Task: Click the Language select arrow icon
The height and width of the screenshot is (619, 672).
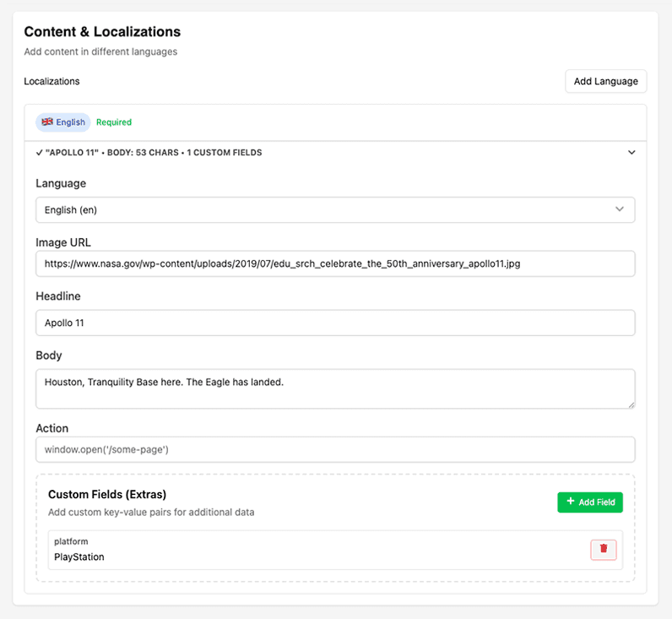Action: tap(620, 209)
